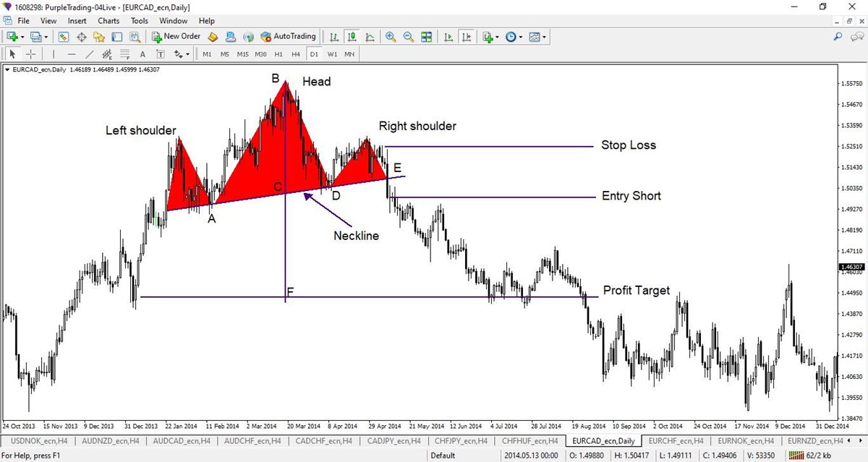Click the New Order button

click(x=176, y=36)
